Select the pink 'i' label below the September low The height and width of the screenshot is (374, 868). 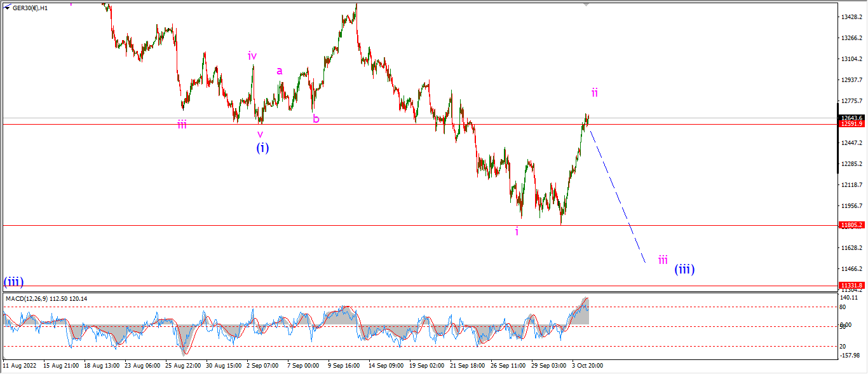coord(517,232)
